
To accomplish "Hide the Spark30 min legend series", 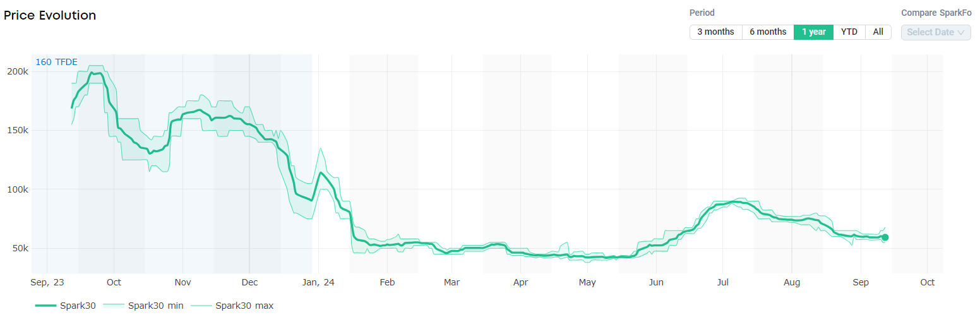I will coord(143,306).
